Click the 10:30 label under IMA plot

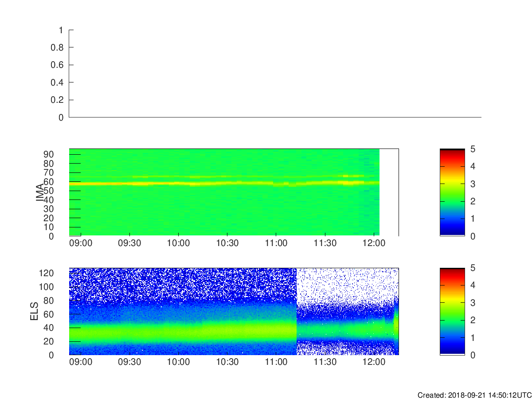pos(227,243)
